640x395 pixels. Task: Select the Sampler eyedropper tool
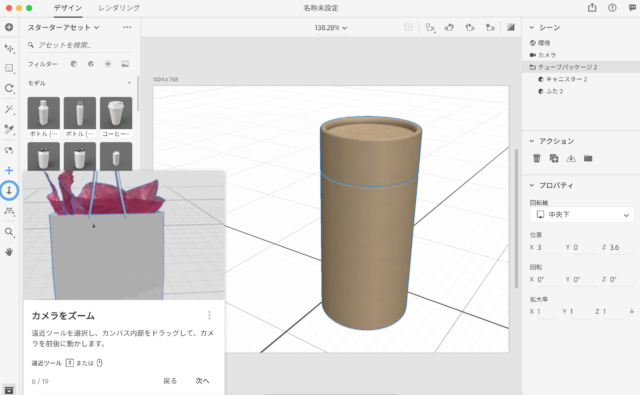pyautogui.click(x=9, y=129)
